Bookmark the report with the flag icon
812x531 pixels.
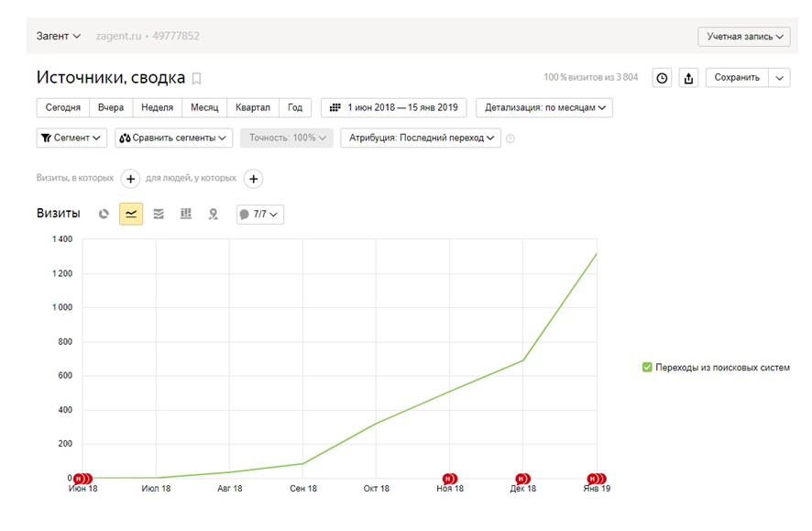click(196, 79)
